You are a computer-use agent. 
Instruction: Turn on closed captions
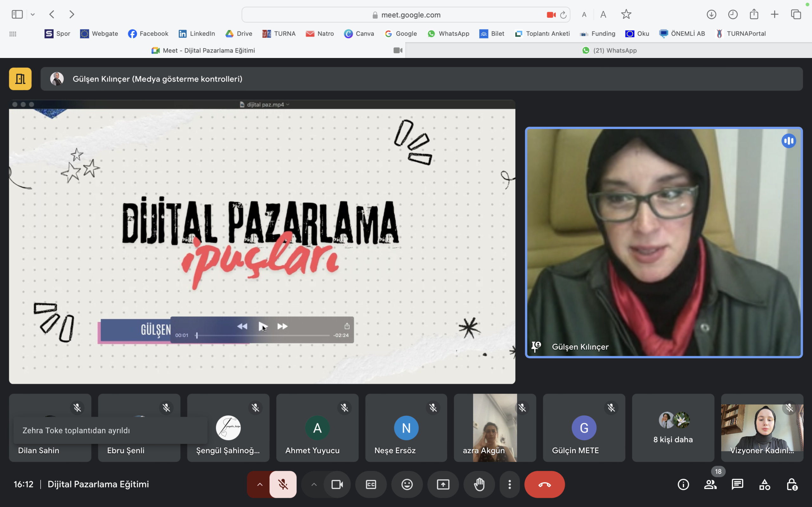click(x=371, y=484)
